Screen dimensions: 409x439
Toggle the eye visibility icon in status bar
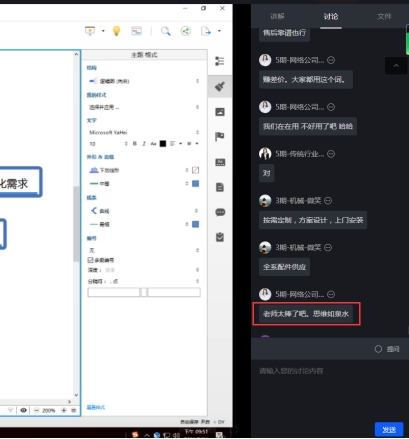(23, 410)
